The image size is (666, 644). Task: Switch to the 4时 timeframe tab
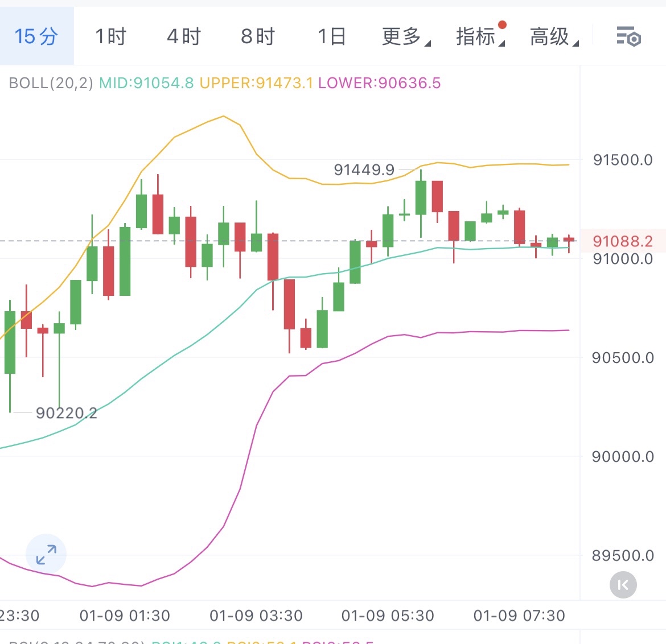(x=184, y=35)
